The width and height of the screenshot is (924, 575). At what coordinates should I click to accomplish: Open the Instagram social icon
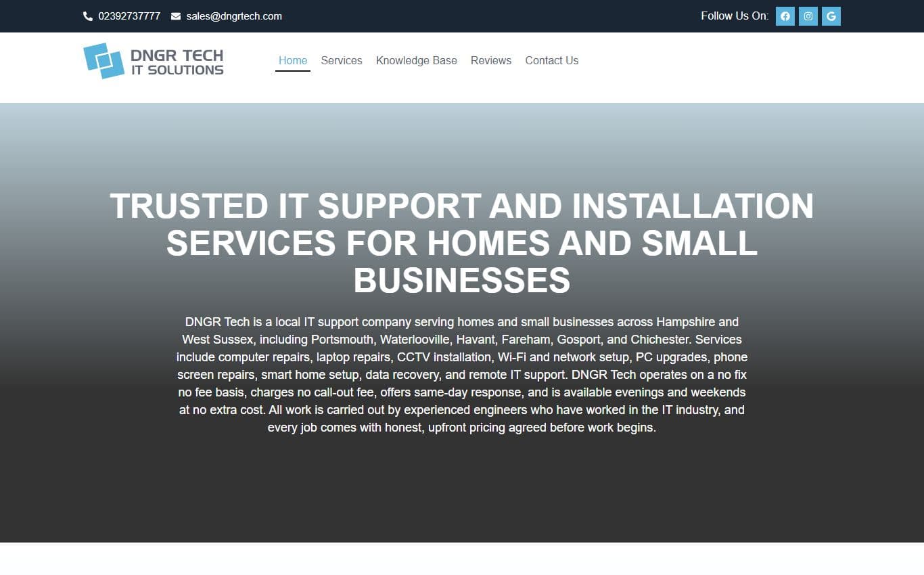808,16
